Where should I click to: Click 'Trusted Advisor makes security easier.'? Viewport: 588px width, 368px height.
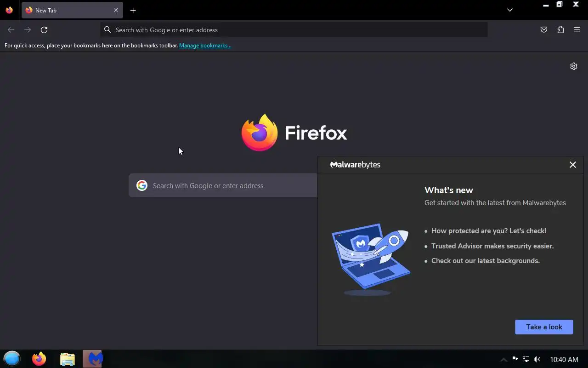pyautogui.click(x=492, y=246)
